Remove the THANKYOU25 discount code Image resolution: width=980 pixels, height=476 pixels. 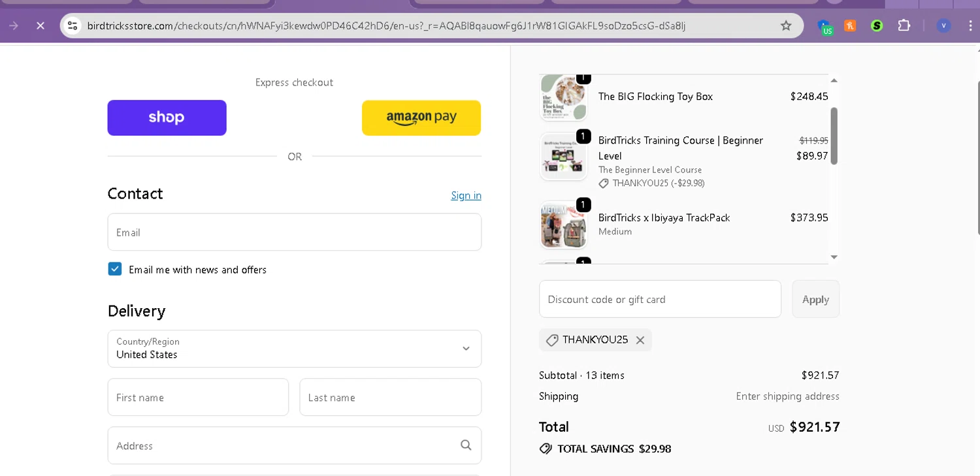pos(640,340)
